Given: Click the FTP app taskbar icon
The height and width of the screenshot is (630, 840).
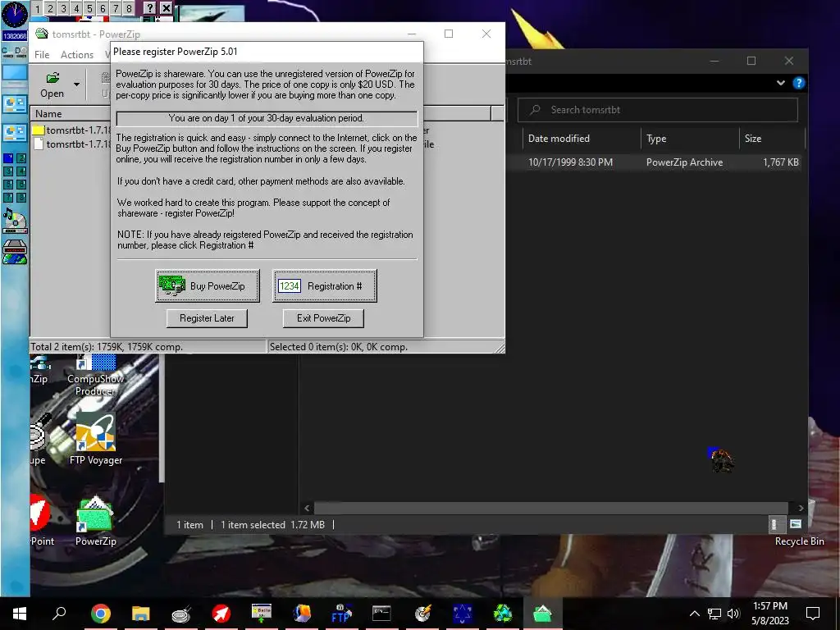Looking at the screenshot, I should pyautogui.click(x=341, y=614).
